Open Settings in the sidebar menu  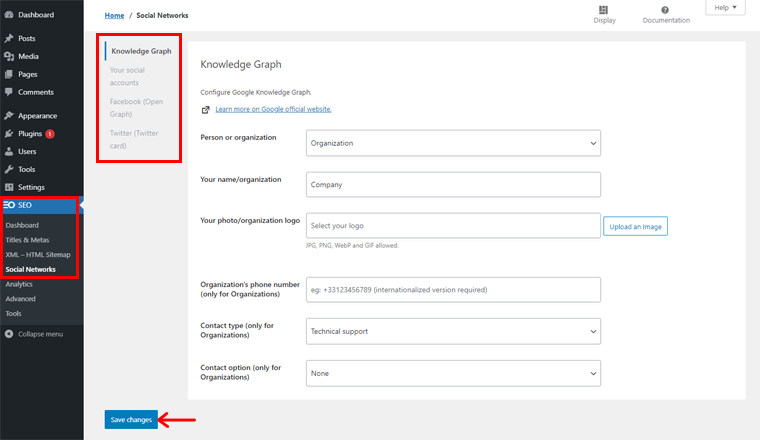pyautogui.click(x=31, y=187)
